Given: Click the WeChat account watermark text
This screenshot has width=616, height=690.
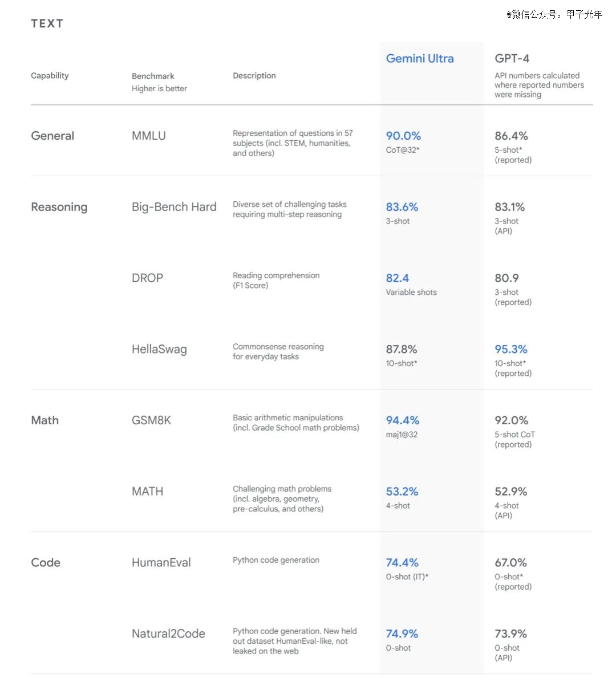Looking at the screenshot, I should (554, 14).
